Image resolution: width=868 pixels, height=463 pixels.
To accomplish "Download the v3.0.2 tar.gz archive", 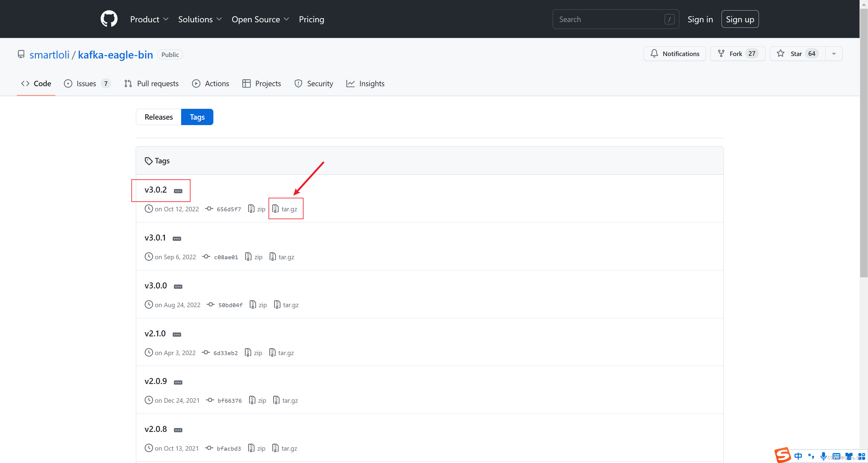I will [x=285, y=209].
